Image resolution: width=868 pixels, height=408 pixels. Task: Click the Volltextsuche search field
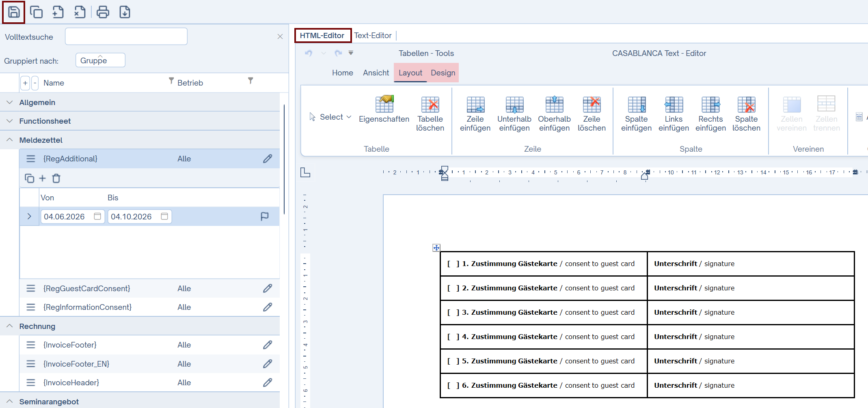coord(126,37)
